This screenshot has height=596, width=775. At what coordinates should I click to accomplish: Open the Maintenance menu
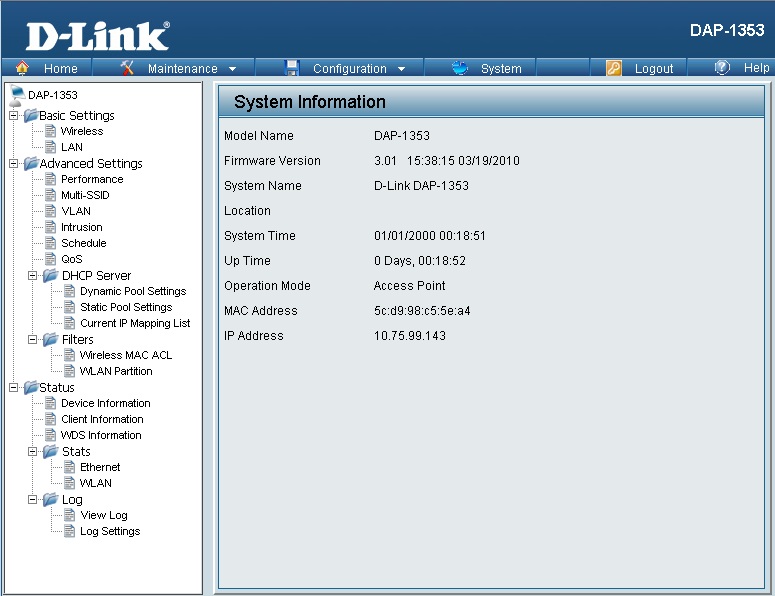(x=182, y=68)
